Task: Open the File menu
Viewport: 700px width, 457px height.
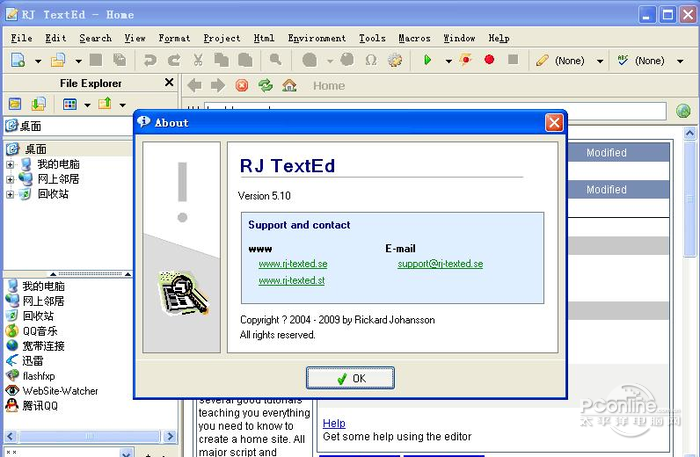Action: pos(21,38)
